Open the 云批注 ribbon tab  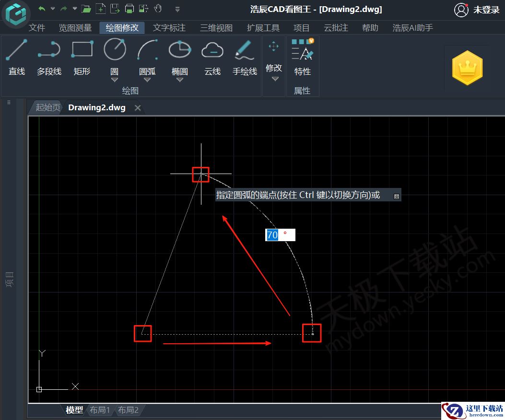point(336,28)
